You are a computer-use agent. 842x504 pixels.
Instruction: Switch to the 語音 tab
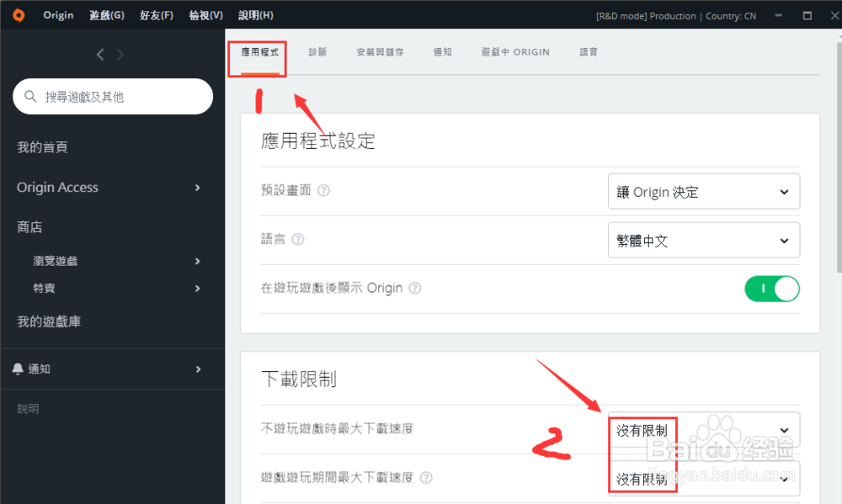point(589,52)
